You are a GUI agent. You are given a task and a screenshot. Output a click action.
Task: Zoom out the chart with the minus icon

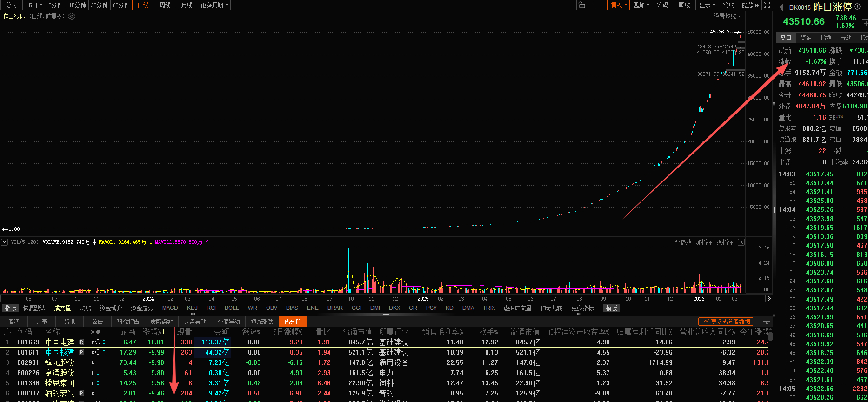pos(602,5)
